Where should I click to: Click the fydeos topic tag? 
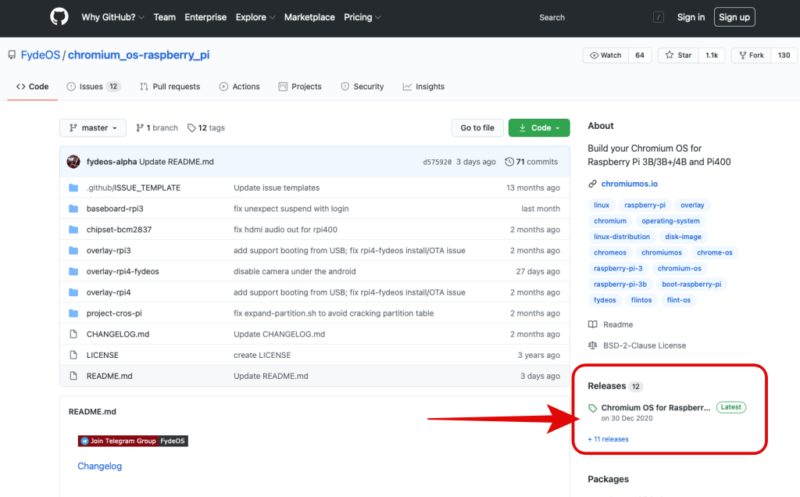(605, 300)
